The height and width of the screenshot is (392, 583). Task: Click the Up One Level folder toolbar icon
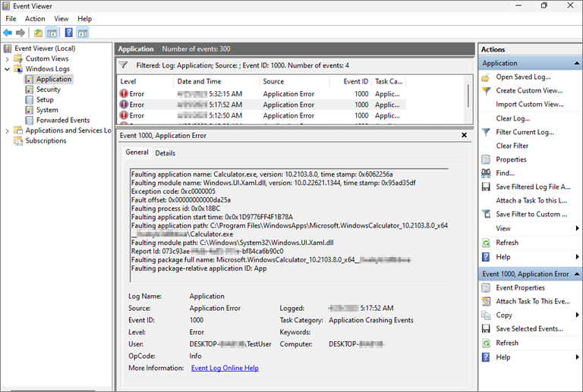38,33
